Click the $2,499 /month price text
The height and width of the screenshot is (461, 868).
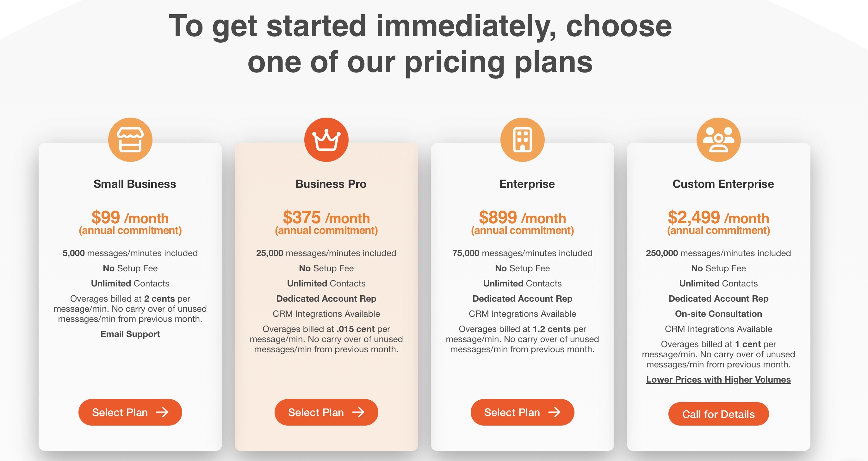pos(719,218)
